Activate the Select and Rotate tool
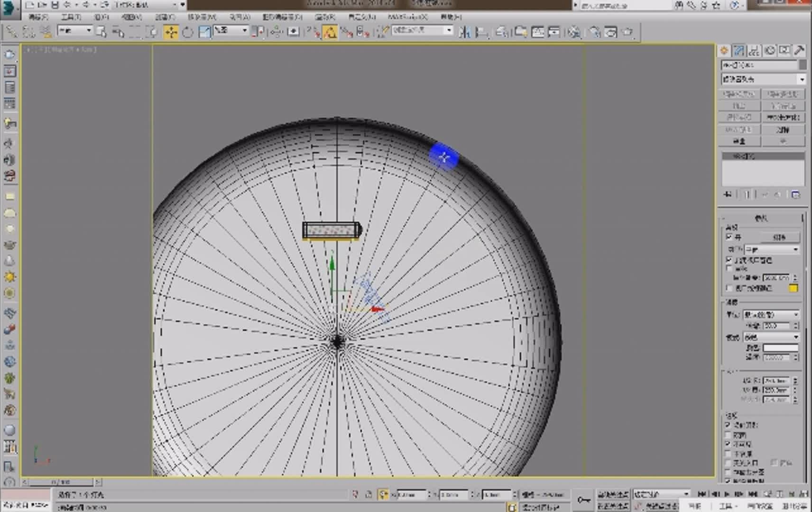Image resolution: width=812 pixels, height=512 pixels. tap(188, 32)
